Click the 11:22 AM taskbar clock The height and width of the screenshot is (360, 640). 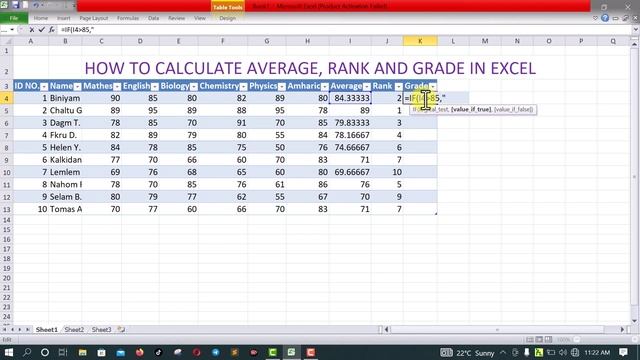pyautogui.click(x=597, y=352)
